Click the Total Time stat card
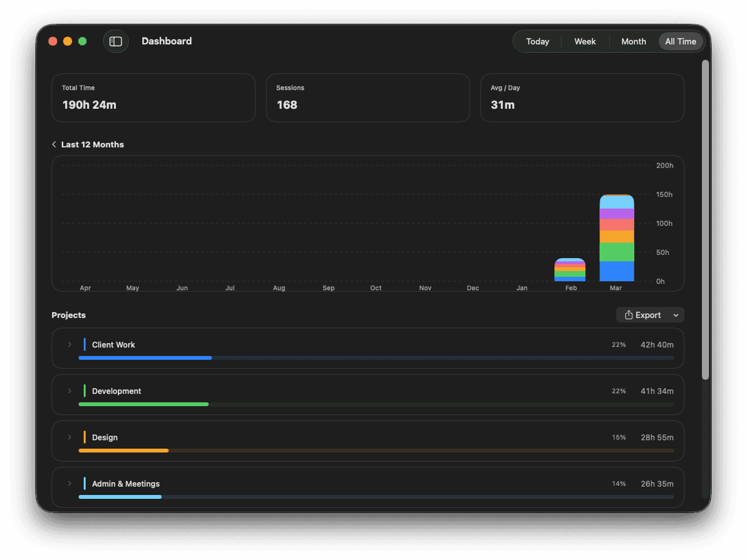The image size is (747, 560). (153, 98)
